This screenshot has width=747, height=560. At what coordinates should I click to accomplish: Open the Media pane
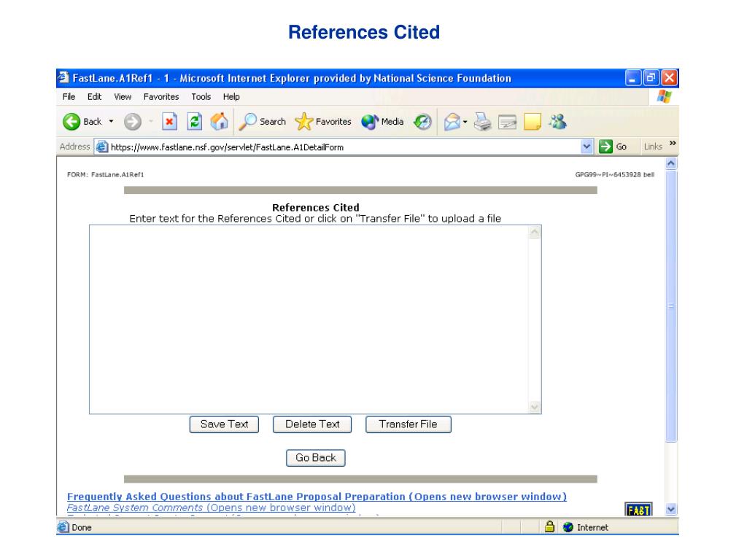(382, 122)
